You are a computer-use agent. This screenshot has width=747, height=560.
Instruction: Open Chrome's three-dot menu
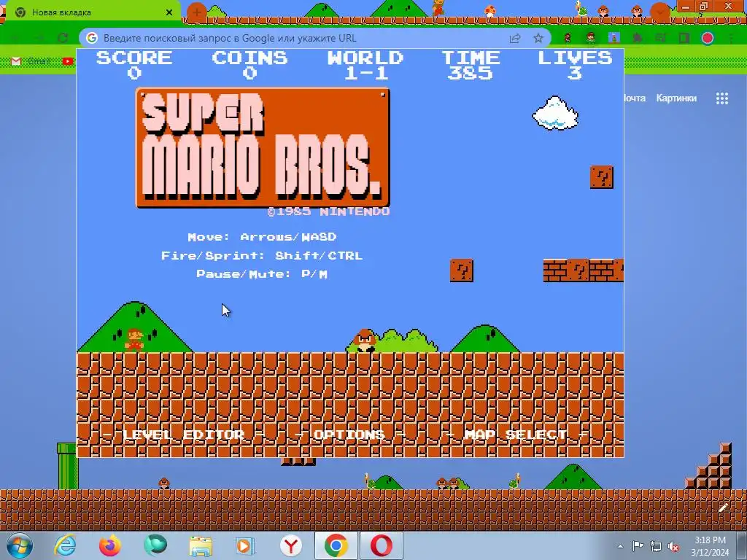pyautogui.click(x=731, y=38)
